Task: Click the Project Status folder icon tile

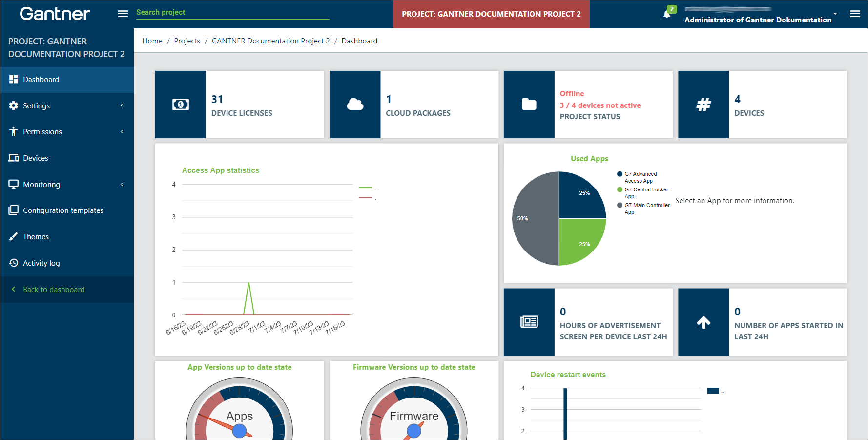Action: [x=529, y=105]
